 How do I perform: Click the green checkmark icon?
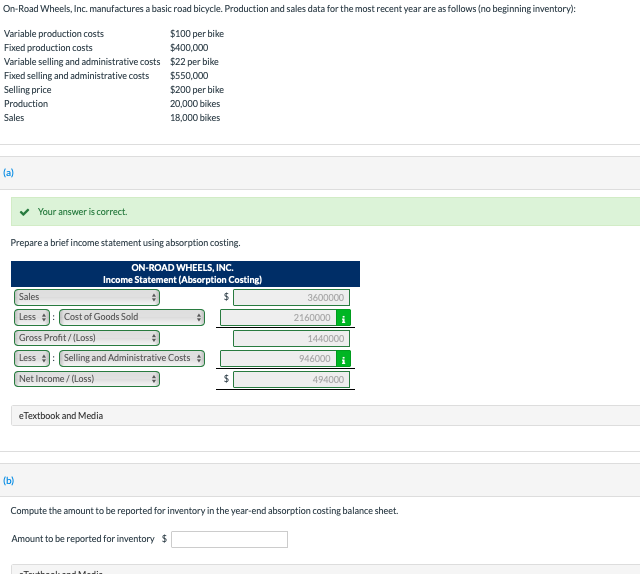[24, 212]
